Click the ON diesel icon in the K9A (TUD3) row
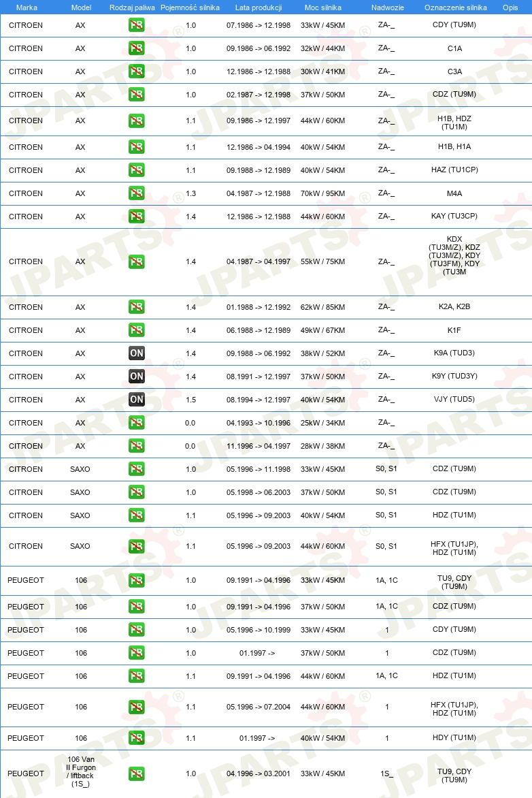This screenshot has height=798, width=532. [x=136, y=353]
